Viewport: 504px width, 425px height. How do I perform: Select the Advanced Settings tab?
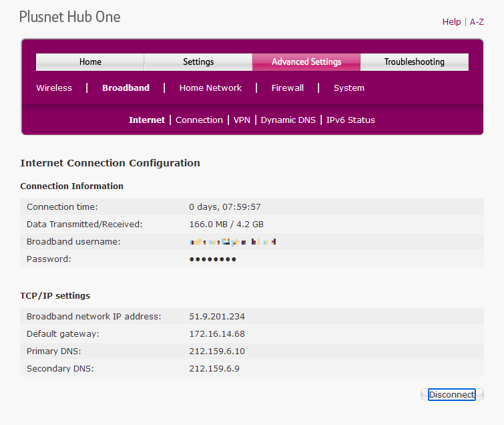(306, 62)
